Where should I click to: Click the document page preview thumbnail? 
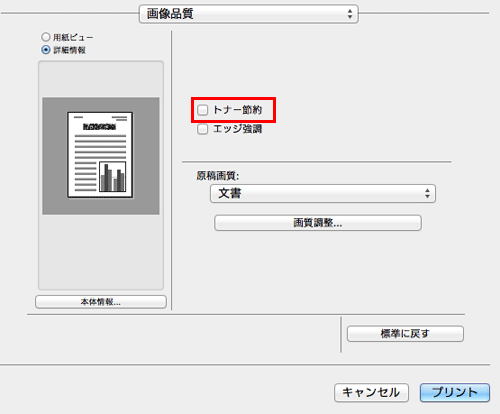click(x=100, y=155)
